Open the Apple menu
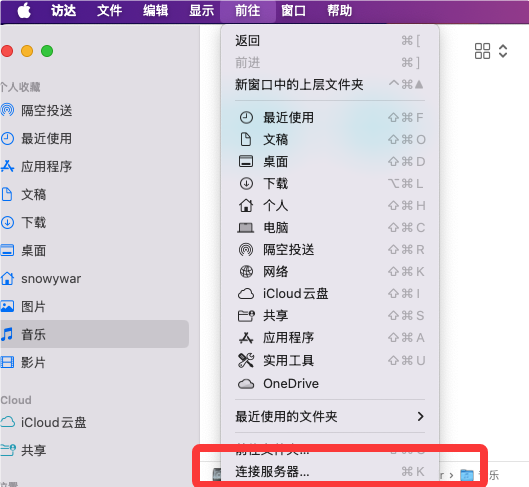Viewport: 529px width, 487px height. pyautogui.click(x=24, y=11)
